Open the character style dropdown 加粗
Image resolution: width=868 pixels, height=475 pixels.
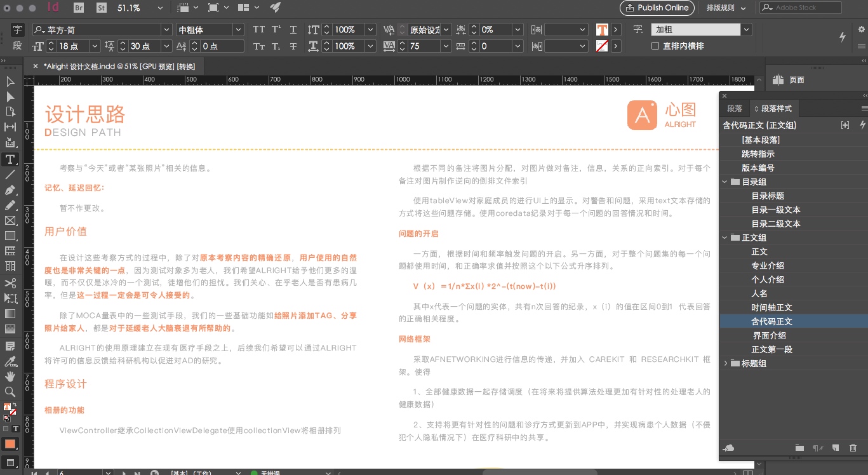(x=746, y=30)
